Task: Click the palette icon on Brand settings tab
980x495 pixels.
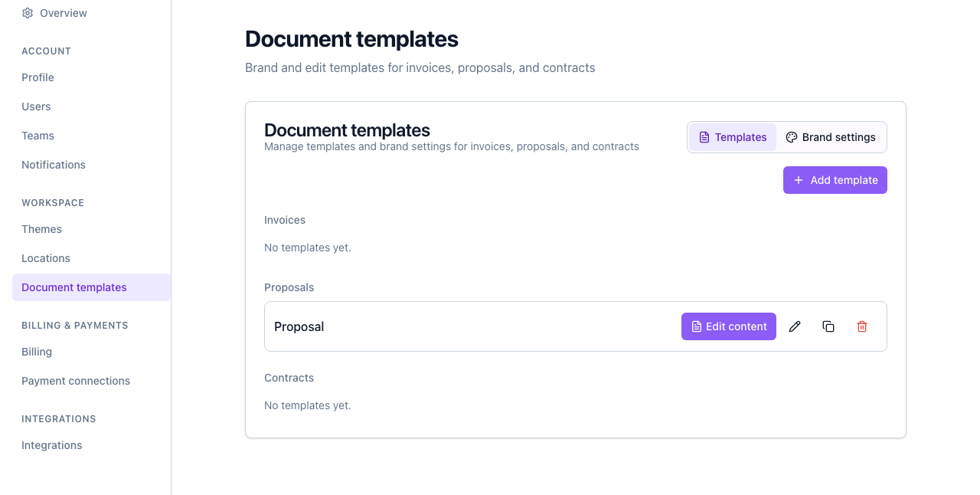Action: click(791, 137)
